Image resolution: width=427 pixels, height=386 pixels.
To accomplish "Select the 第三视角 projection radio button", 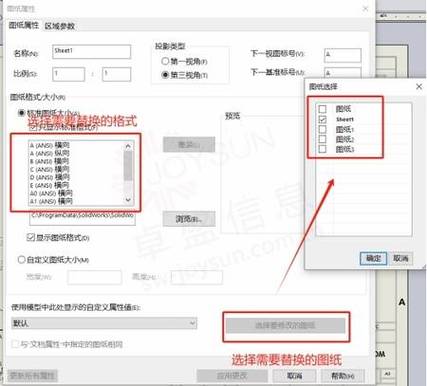I will (165, 75).
